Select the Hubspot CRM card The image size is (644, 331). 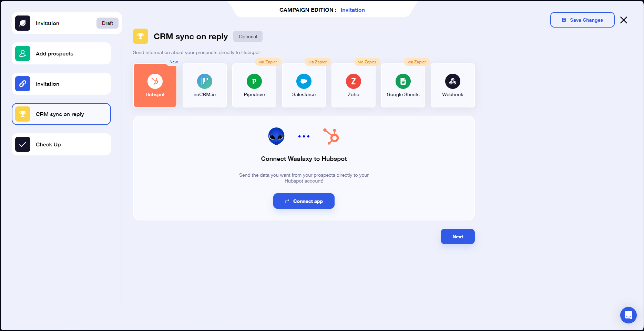coord(155,85)
